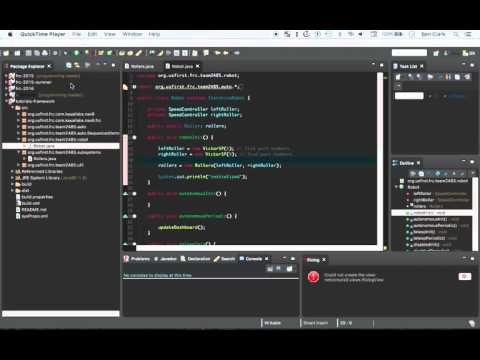Maximize the Console panel
This screenshot has height=360, width=480.
tap(293, 258)
